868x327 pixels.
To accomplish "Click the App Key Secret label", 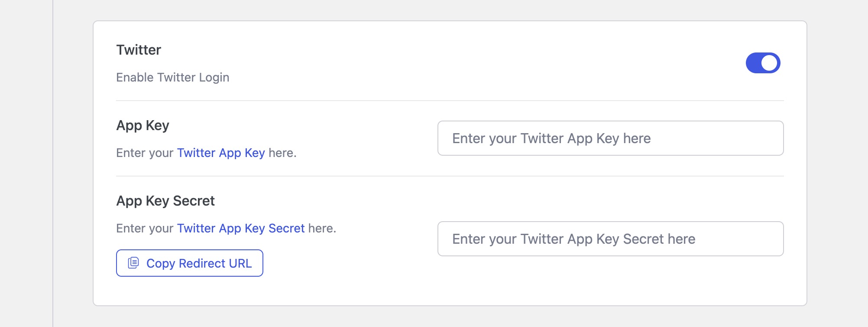I will (165, 201).
